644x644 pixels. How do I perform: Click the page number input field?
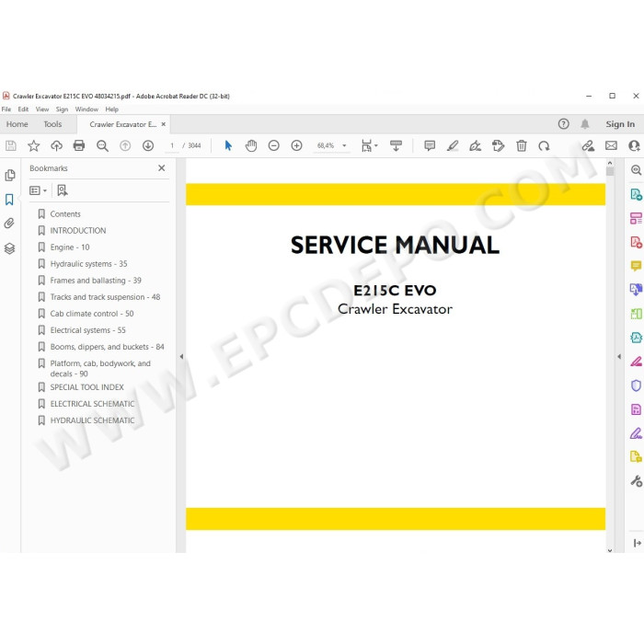tap(172, 145)
